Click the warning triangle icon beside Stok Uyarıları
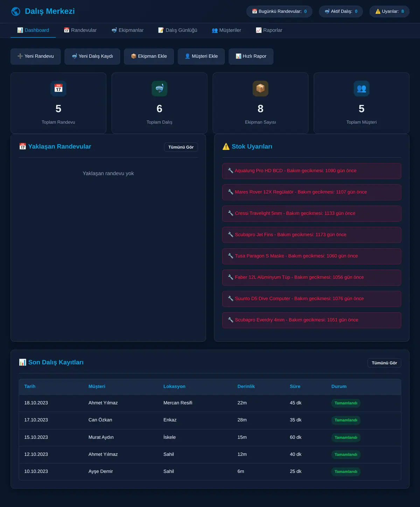 coord(226,147)
